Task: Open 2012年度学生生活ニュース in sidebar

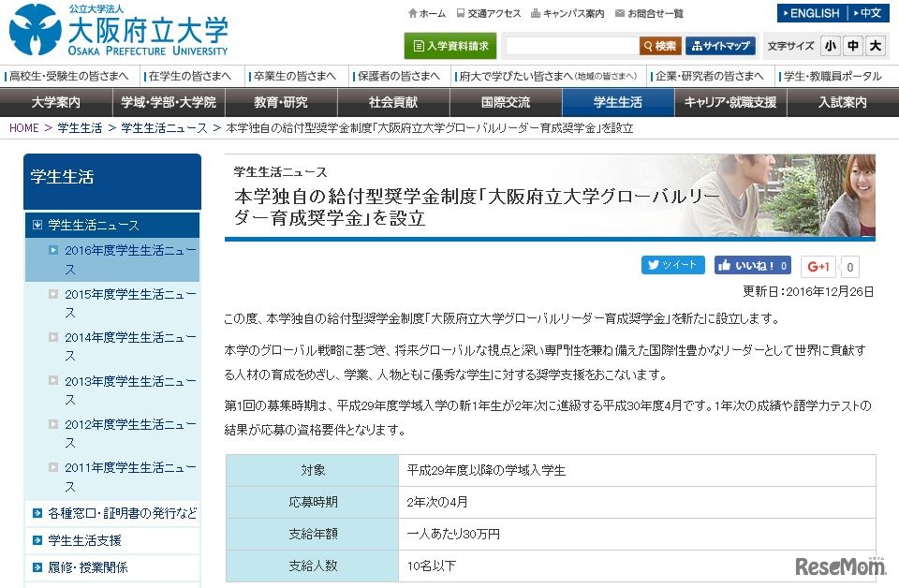Action: pos(112,434)
